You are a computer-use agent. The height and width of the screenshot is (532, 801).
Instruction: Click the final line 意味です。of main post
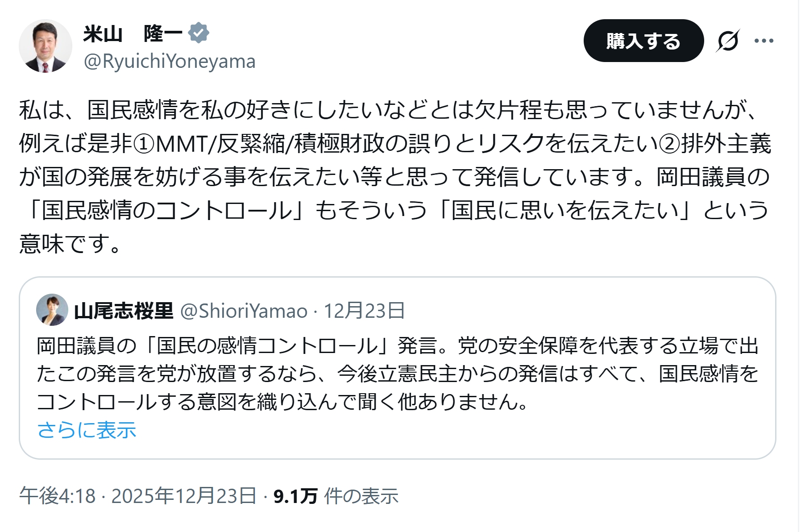[x=70, y=244]
